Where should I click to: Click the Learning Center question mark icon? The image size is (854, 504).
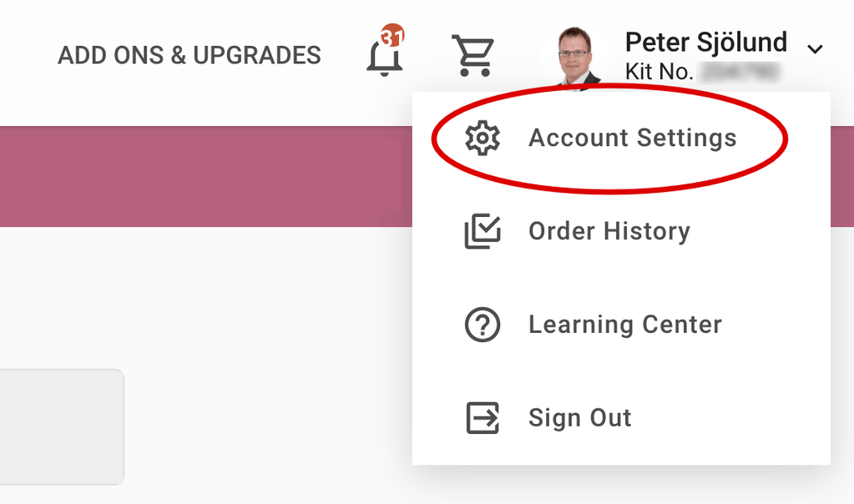(x=482, y=325)
